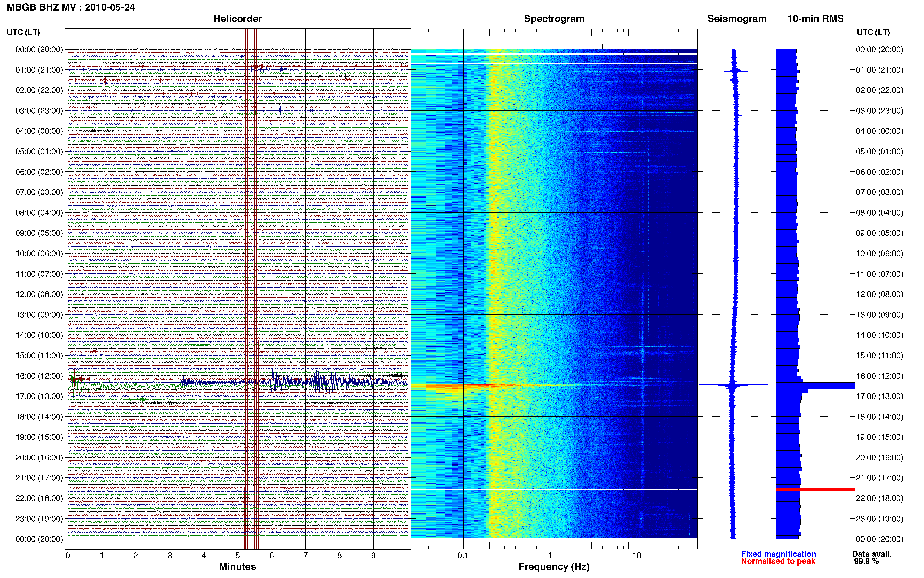Image resolution: width=924 pixels, height=578 pixels.
Task: Click the right '17:00 (13:00)' time label
Action: pos(879,396)
